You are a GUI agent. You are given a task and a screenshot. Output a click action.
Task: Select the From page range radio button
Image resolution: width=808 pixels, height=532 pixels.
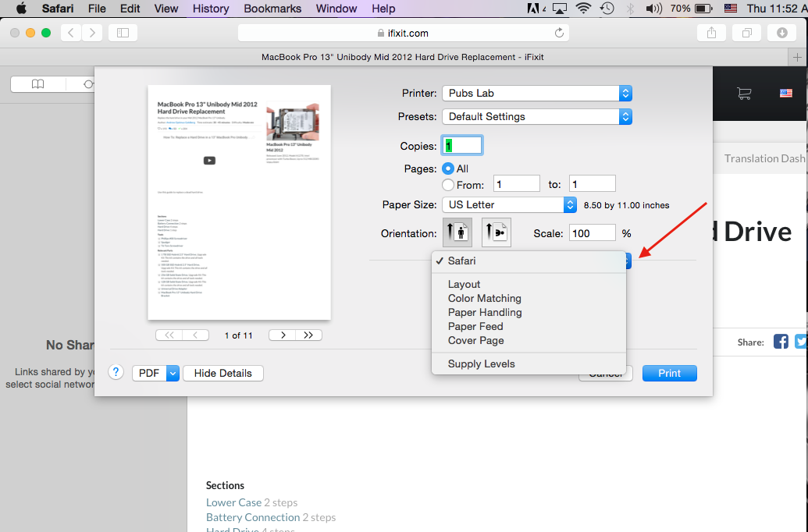pyautogui.click(x=448, y=184)
